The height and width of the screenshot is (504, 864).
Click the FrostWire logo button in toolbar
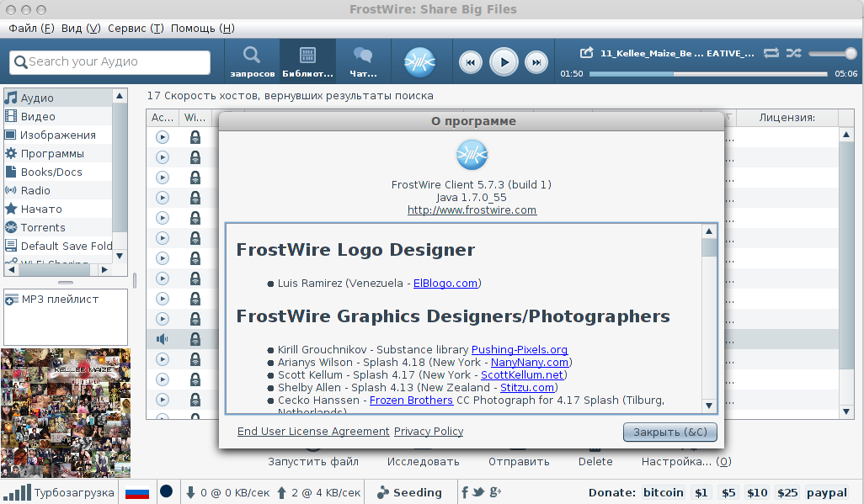coord(420,61)
